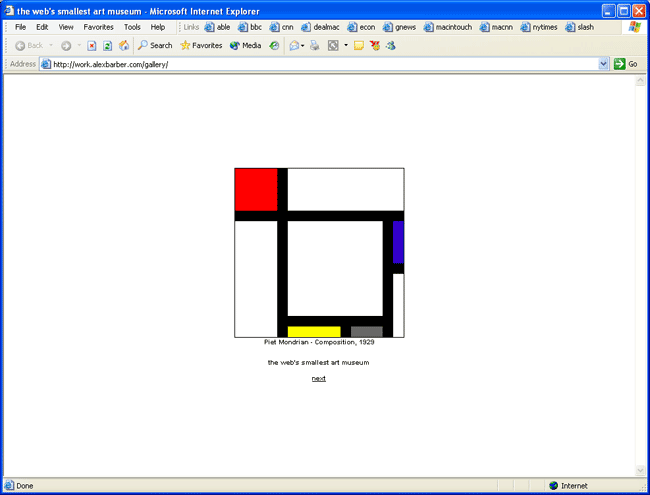
Task: Click the IE page icon in the title bar
Action: coord(9,11)
